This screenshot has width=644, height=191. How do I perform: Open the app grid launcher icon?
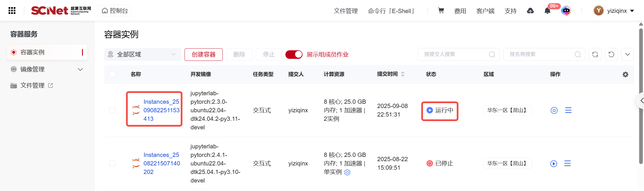click(x=12, y=11)
